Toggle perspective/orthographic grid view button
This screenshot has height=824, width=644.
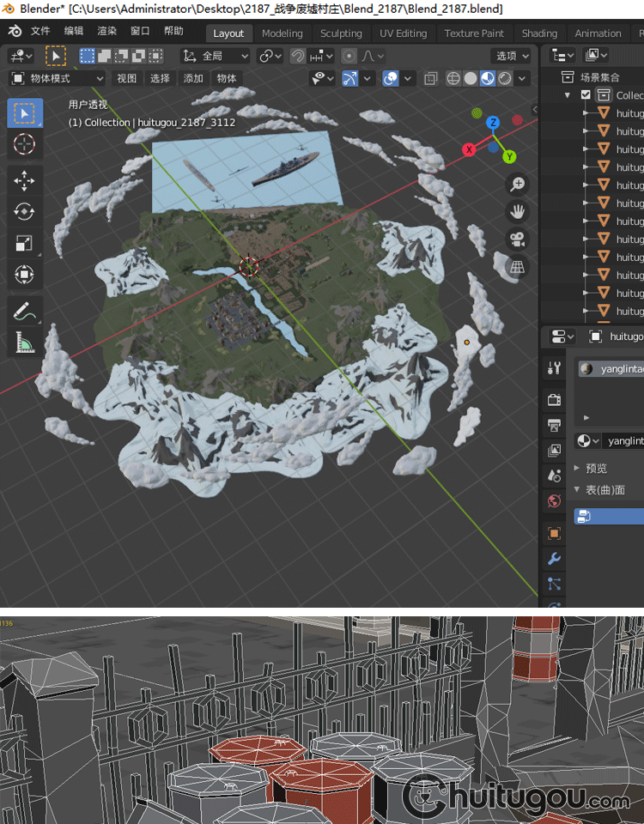[517, 268]
